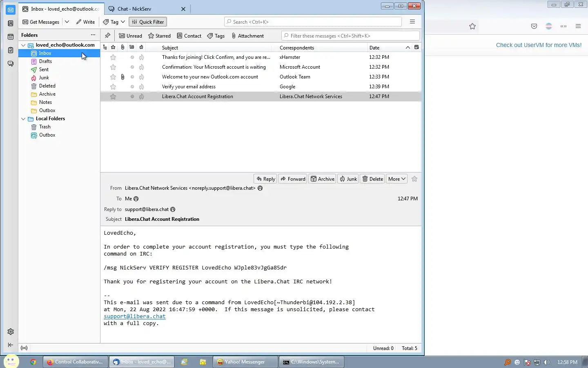The height and width of the screenshot is (368, 588).
Task: Toggle keep filters pin icon
Action: [x=107, y=36]
